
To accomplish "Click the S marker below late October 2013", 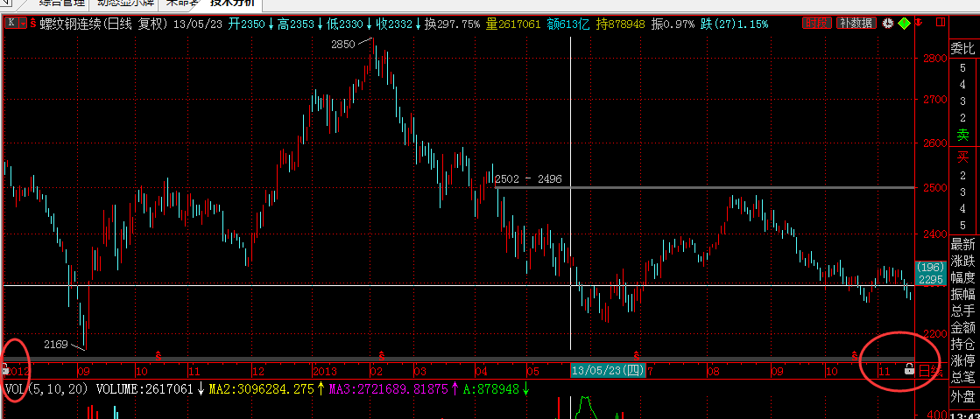I will [x=854, y=355].
